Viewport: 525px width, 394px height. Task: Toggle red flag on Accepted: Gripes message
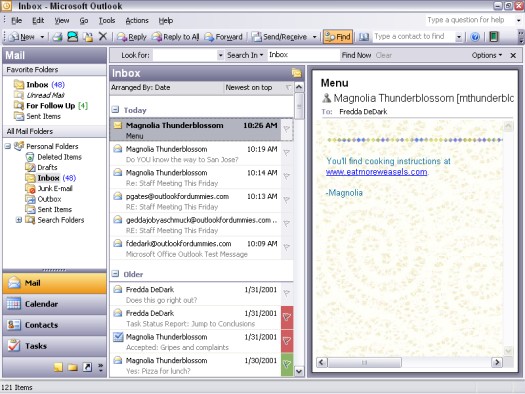pyautogui.click(x=287, y=341)
